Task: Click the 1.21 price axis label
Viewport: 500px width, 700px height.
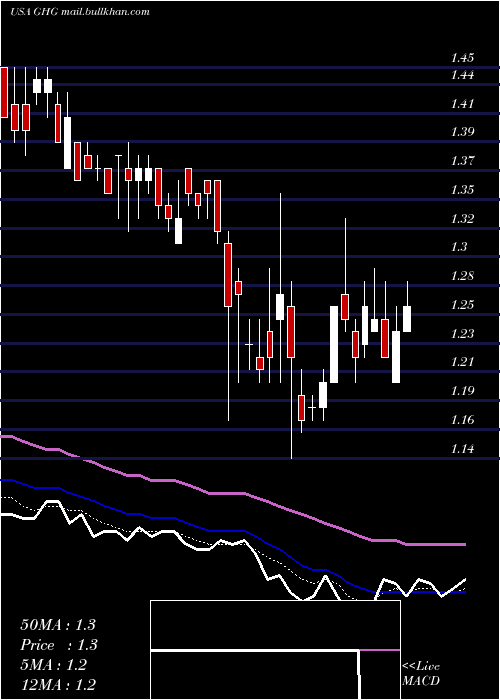Action: [462, 362]
